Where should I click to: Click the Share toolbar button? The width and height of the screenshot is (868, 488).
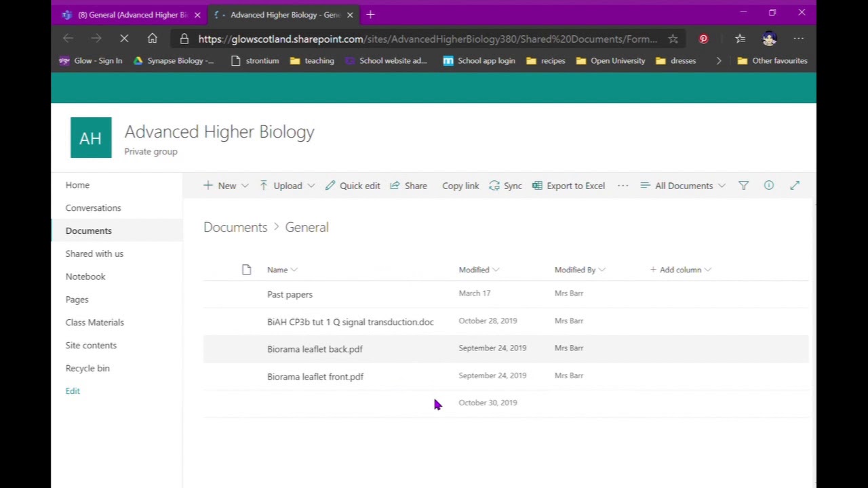pyautogui.click(x=408, y=186)
